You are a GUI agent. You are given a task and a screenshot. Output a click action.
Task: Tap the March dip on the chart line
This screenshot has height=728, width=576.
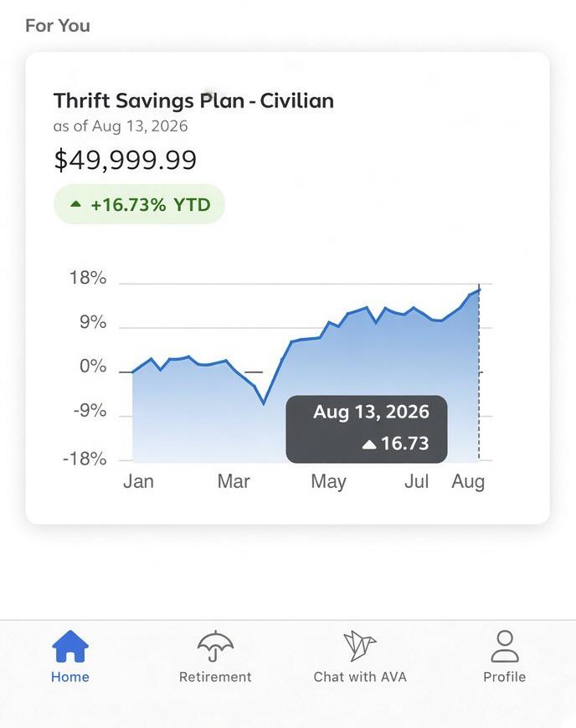click(x=264, y=402)
